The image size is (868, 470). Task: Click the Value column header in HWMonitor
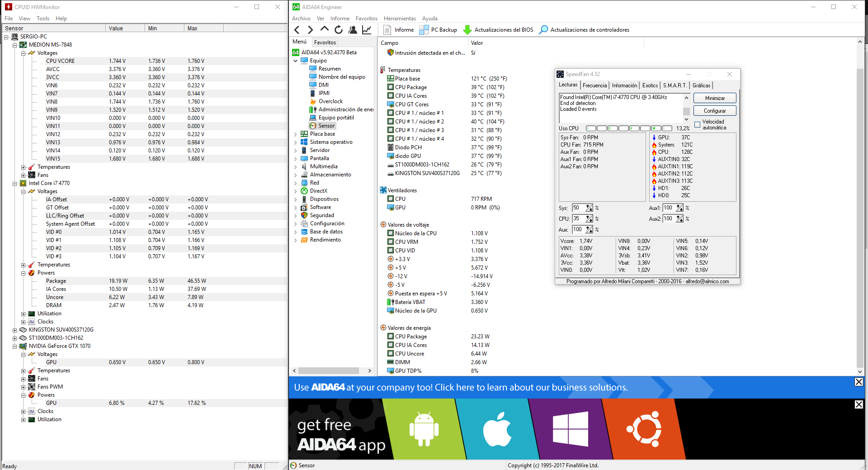pyautogui.click(x=126, y=28)
